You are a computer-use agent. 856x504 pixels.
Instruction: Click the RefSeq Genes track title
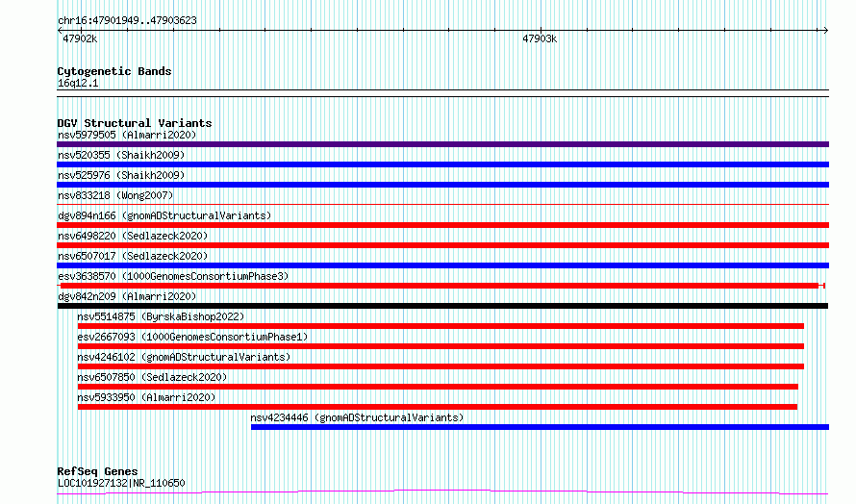(x=97, y=471)
